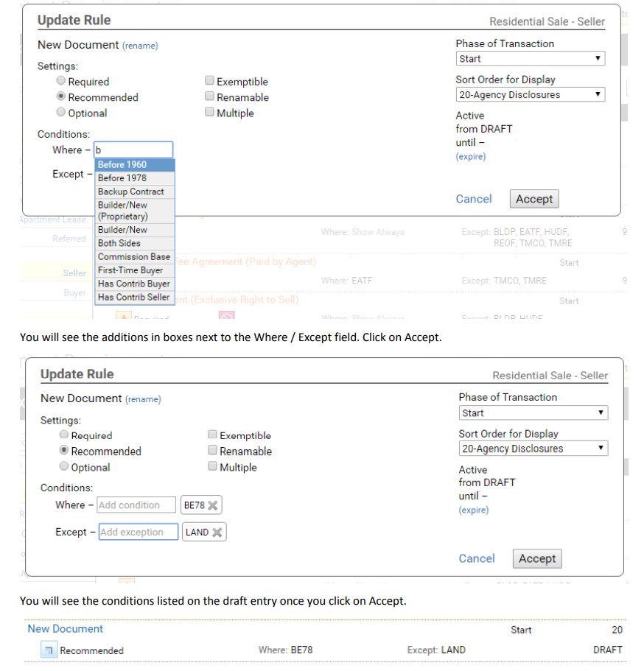This screenshot has width=644, height=671.
Task: Click the Add exception input field
Action: point(137,531)
